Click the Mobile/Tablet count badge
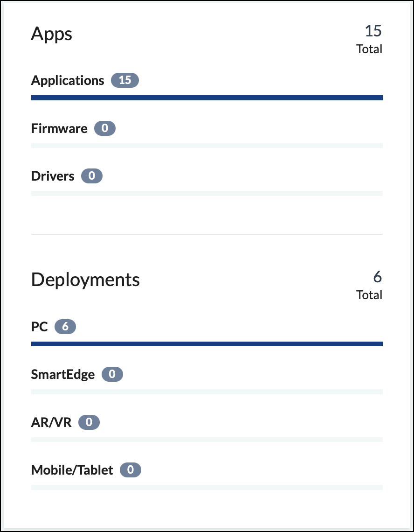This screenshot has height=532, width=414. (130, 470)
